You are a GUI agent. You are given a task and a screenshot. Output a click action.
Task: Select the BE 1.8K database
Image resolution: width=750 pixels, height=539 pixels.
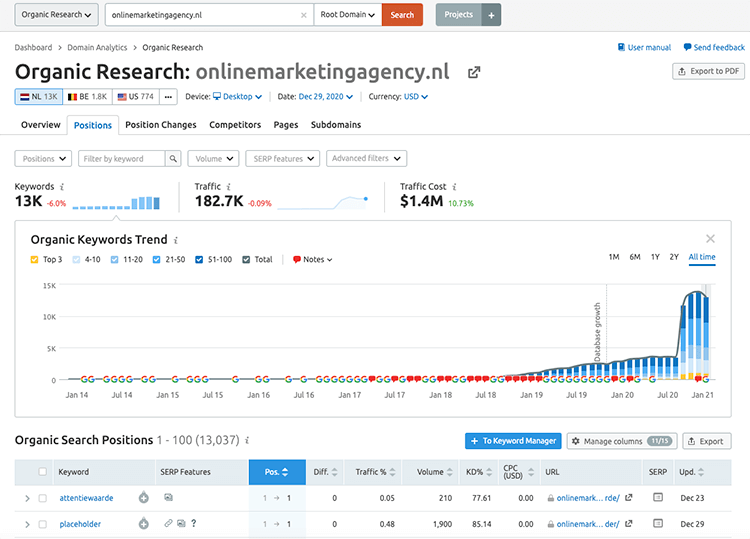(88, 97)
